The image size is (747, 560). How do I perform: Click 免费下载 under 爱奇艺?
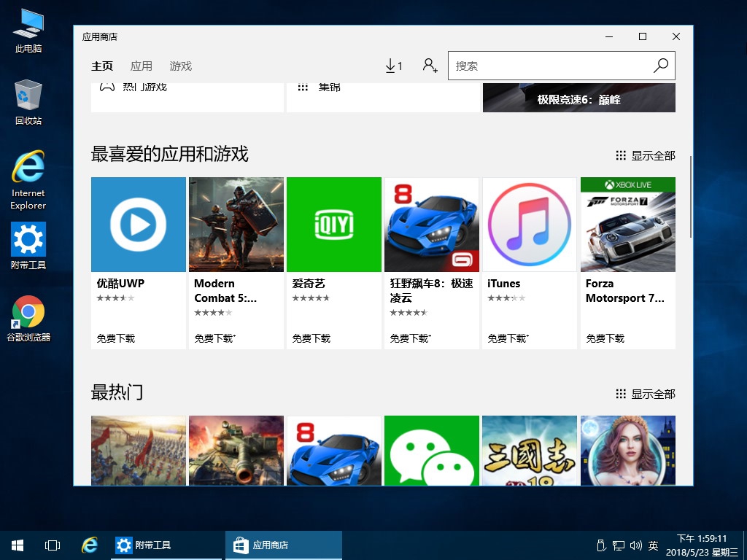pyautogui.click(x=311, y=338)
